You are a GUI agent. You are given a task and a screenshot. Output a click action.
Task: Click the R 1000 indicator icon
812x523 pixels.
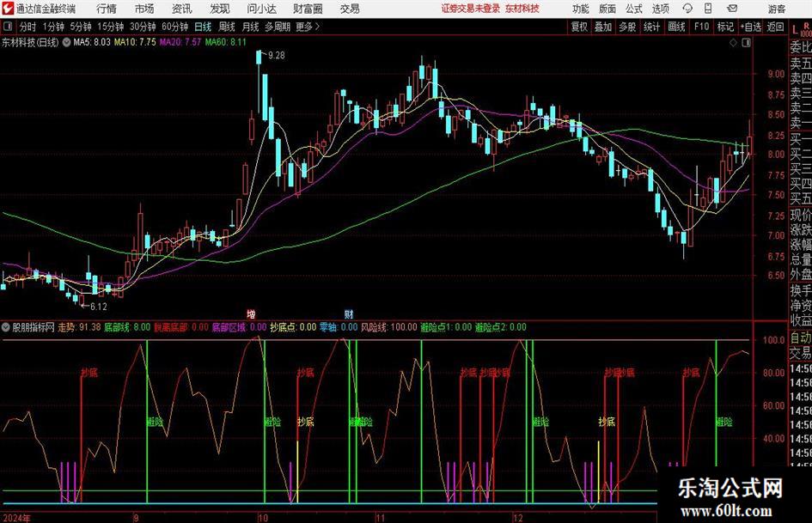point(806,29)
